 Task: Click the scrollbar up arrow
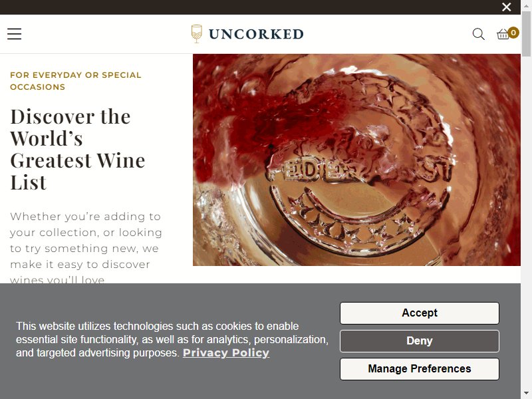[x=526, y=6]
